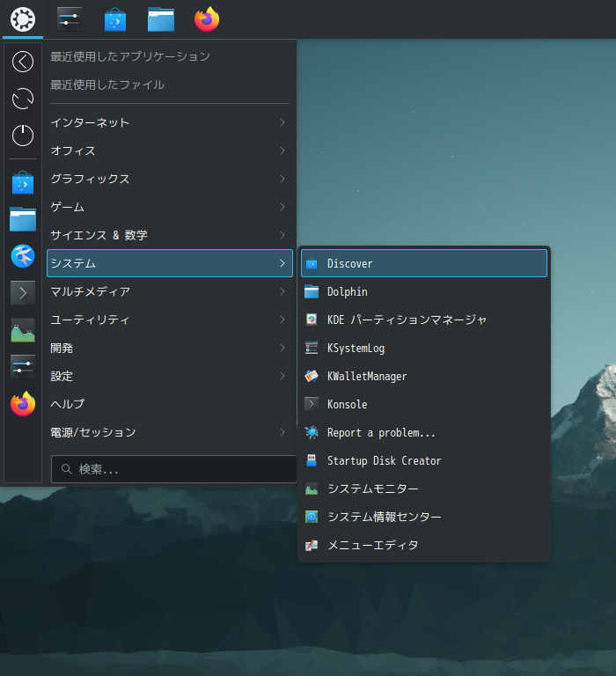Open Dolphin favorite in launcher sidebar
The image size is (616, 676).
click(23, 219)
